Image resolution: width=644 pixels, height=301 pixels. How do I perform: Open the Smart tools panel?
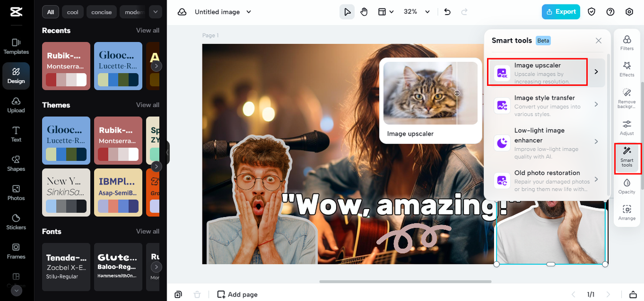point(627,157)
